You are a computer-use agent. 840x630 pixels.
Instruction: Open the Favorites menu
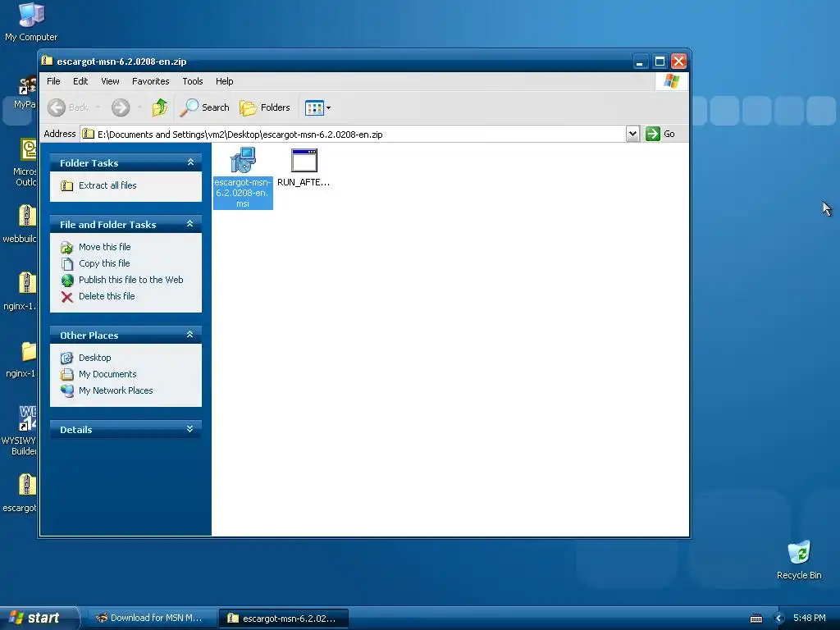click(151, 81)
